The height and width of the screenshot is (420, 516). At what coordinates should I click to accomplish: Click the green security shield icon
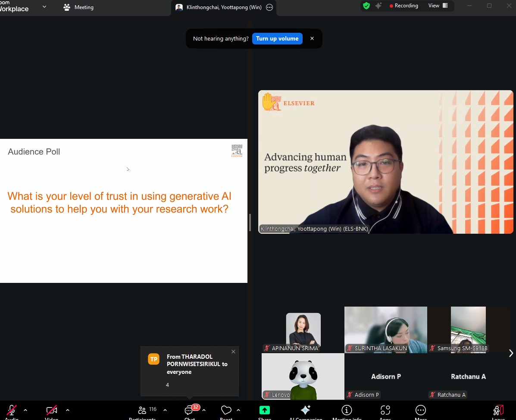point(366,6)
